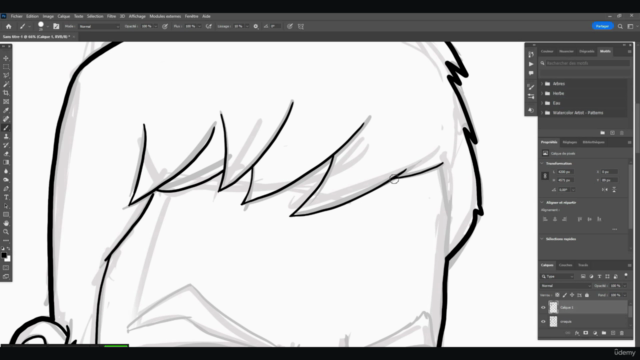Switch to the Couleur tab
The width and height of the screenshot is (640, 360).
tap(547, 51)
